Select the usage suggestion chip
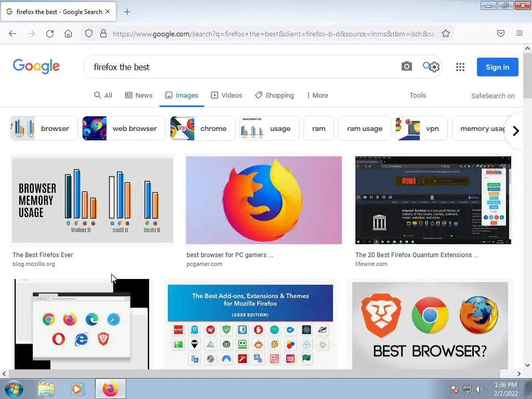Screen dimensions: 532x399 (x=270, y=128)
